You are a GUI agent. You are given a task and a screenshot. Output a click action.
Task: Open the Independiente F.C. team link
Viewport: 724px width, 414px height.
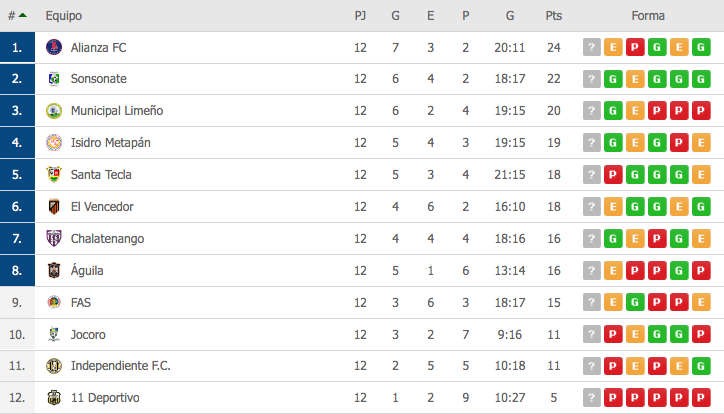[121, 366]
